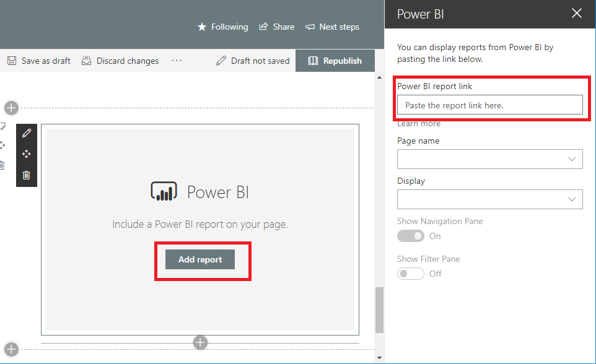Click the Paste the report link field
596x364 pixels.
pyautogui.click(x=490, y=105)
